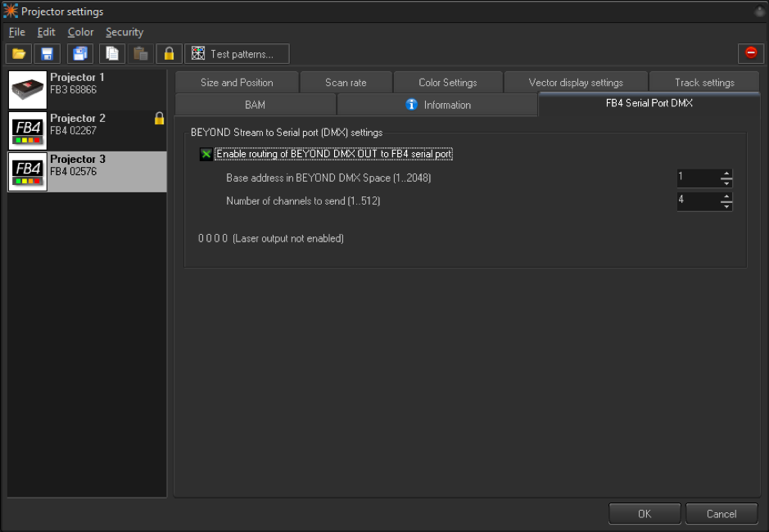Open the Color menu
This screenshot has width=769, height=532.
coord(80,32)
